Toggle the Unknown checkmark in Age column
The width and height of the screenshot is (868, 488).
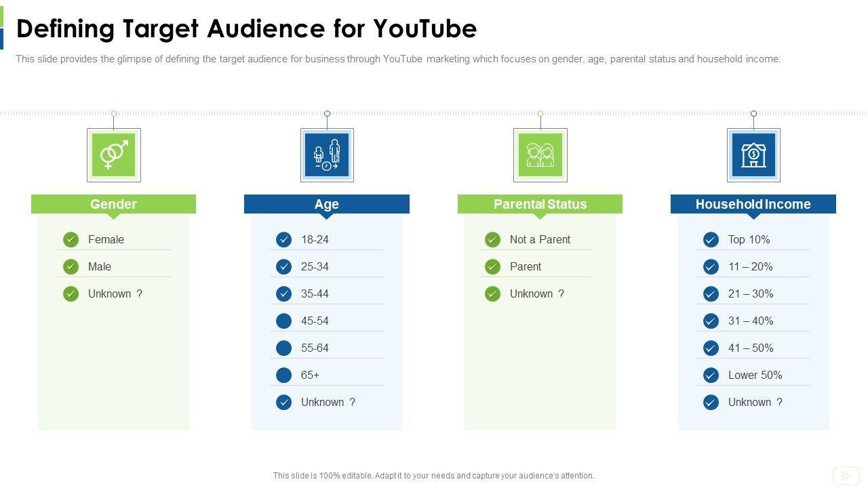point(284,402)
